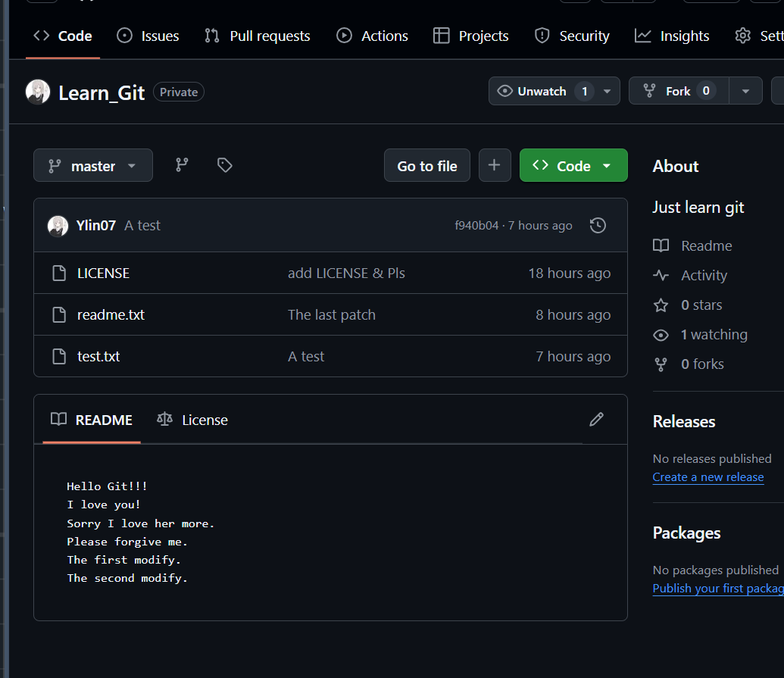Click the Go to file button
The height and width of the screenshot is (678, 784).
[427, 165]
